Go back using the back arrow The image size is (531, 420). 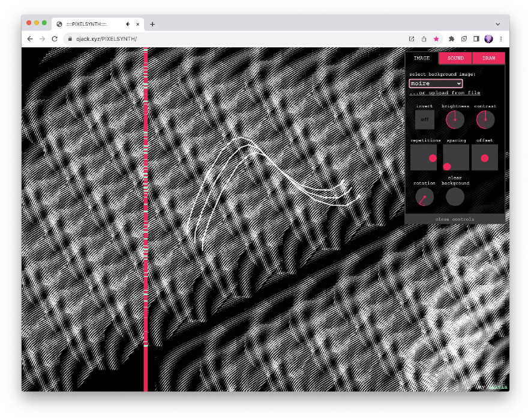point(30,39)
